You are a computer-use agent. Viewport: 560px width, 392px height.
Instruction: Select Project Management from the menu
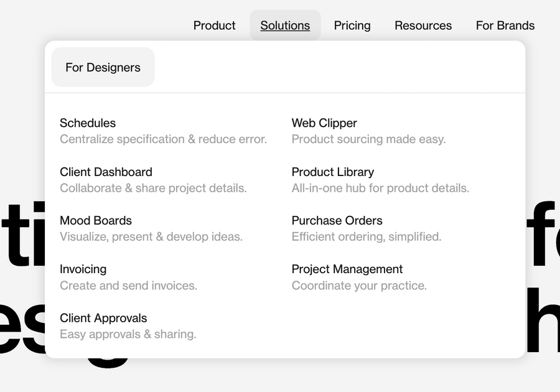pos(347,269)
